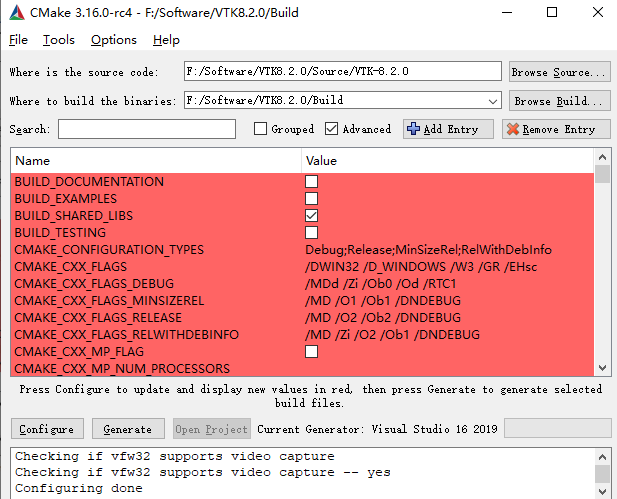The image size is (617, 499).
Task: Select the BUILD_EXAMPLES row name
Action: [66, 198]
